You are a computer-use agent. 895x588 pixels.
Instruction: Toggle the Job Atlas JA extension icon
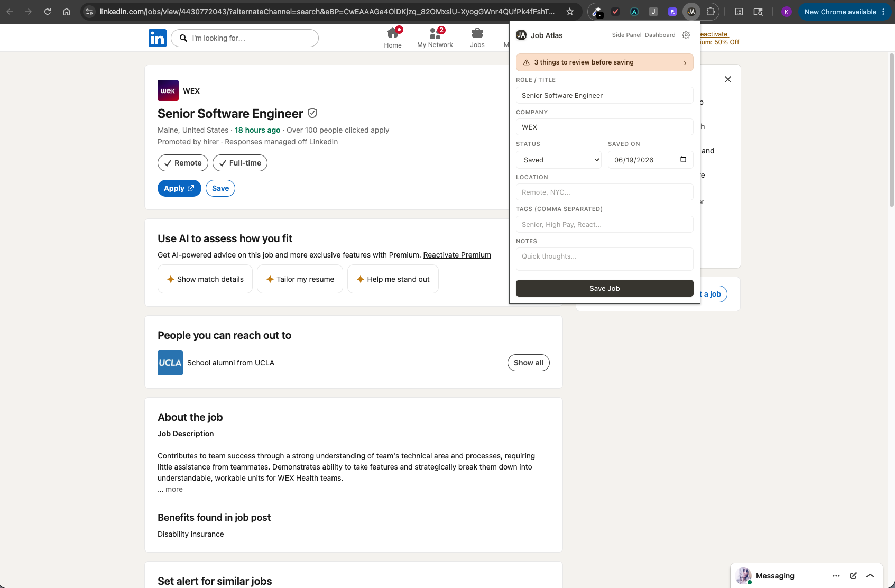point(691,12)
